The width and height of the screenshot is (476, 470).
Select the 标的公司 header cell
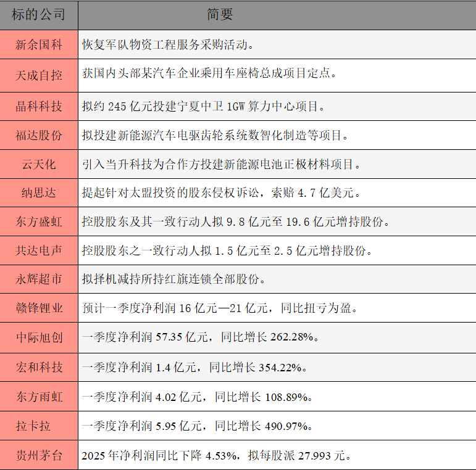39,15
